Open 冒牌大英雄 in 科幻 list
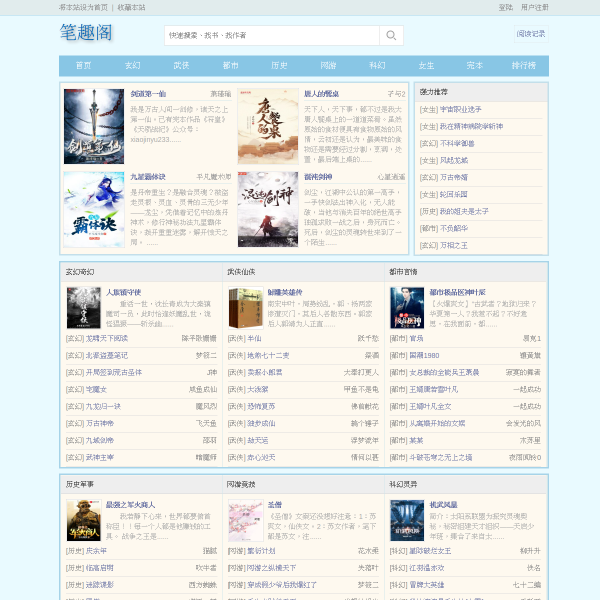The image size is (600, 600). click(x=427, y=585)
